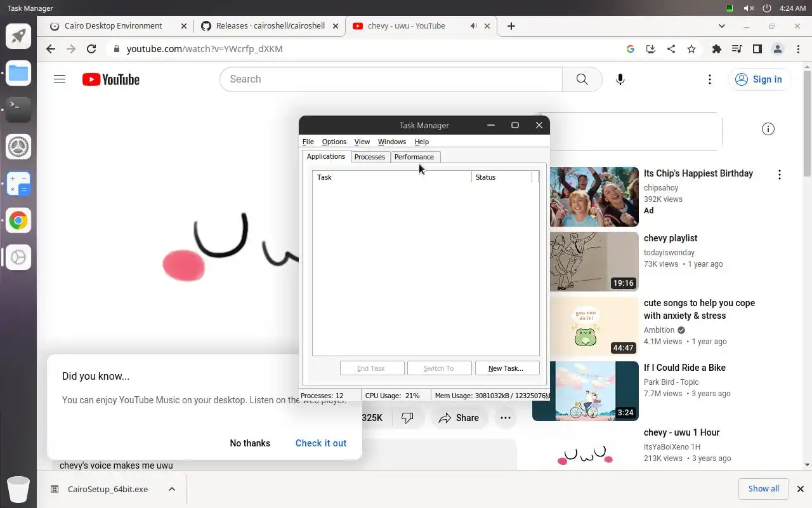Open more actions ellipsis under video
The image size is (812, 508).
point(505,418)
